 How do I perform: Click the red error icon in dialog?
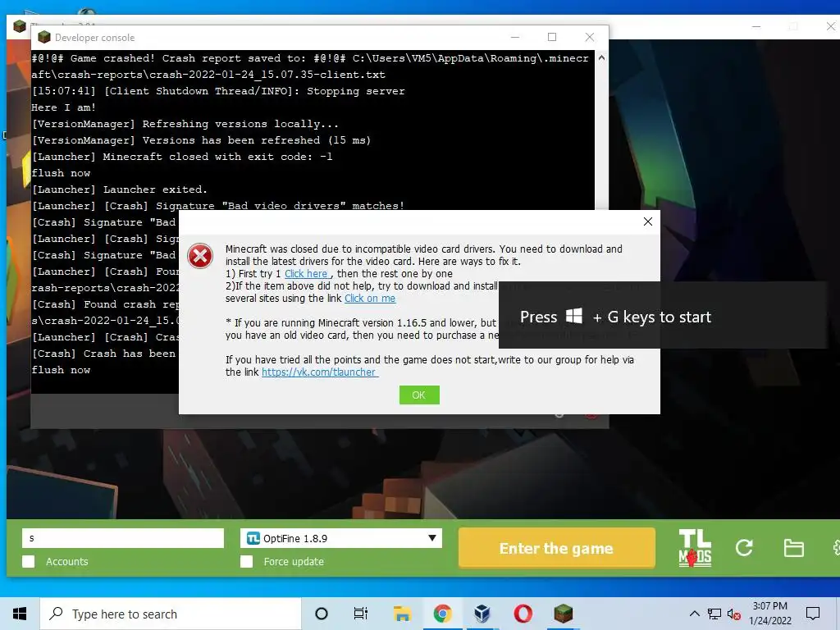click(x=200, y=256)
